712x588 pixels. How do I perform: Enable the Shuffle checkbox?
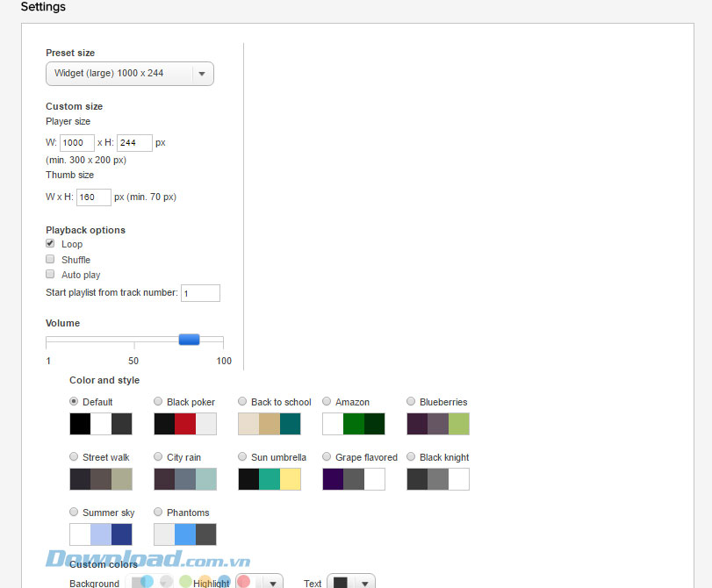pyautogui.click(x=51, y=260)
